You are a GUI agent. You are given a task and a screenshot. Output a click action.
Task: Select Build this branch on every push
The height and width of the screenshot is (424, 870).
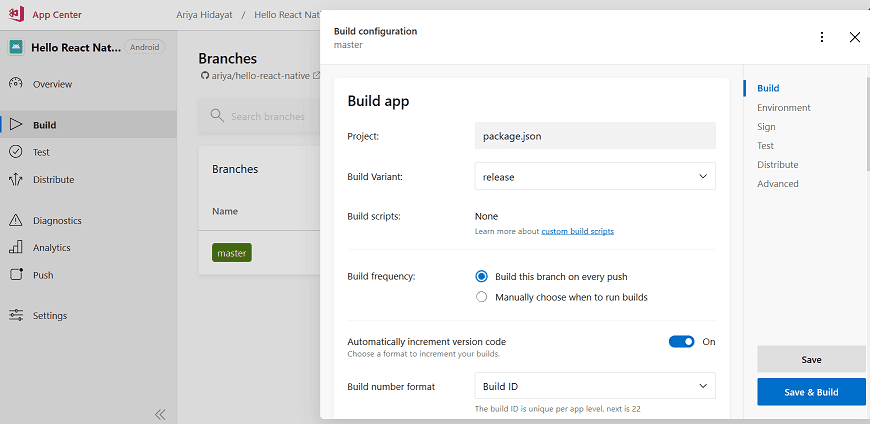click(x=482, y=276)
